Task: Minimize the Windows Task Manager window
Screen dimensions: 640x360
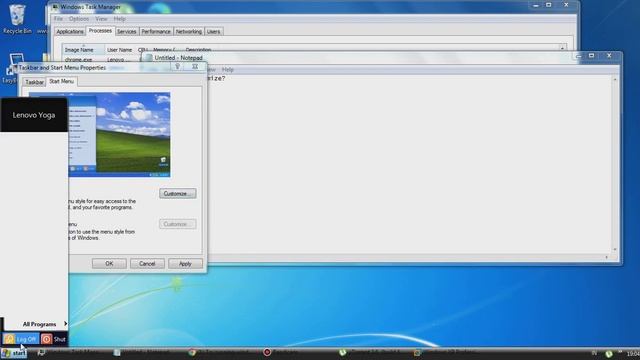Action: coord(536,5)
